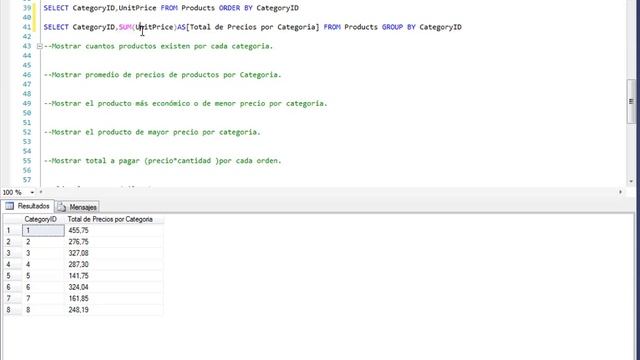
Task: Open the 100 % zoom dropdown
Action: click(x=32, y=192)
